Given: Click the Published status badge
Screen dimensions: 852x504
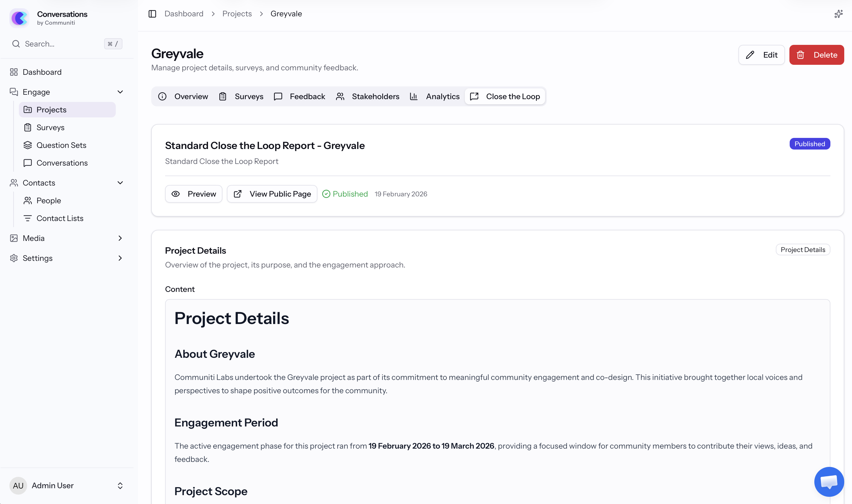Looking at the screenshot, I should pos(810,144).
